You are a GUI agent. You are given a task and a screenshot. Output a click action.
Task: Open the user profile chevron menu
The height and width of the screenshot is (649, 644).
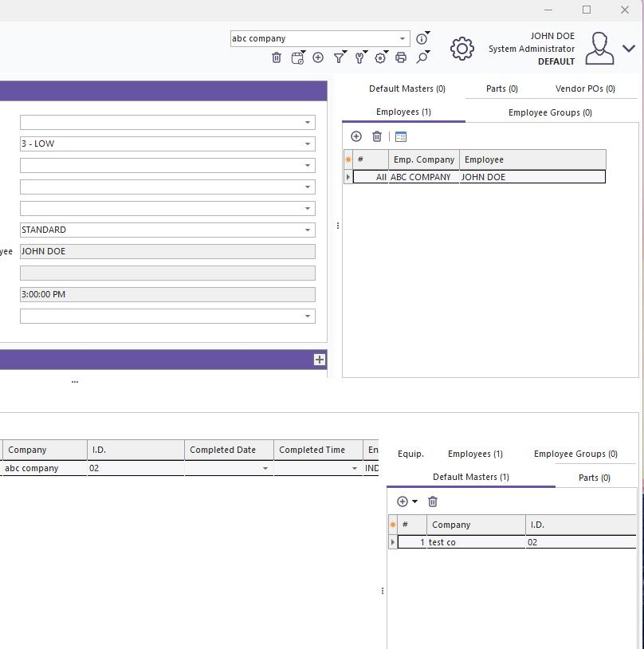(x=628, y=49)
